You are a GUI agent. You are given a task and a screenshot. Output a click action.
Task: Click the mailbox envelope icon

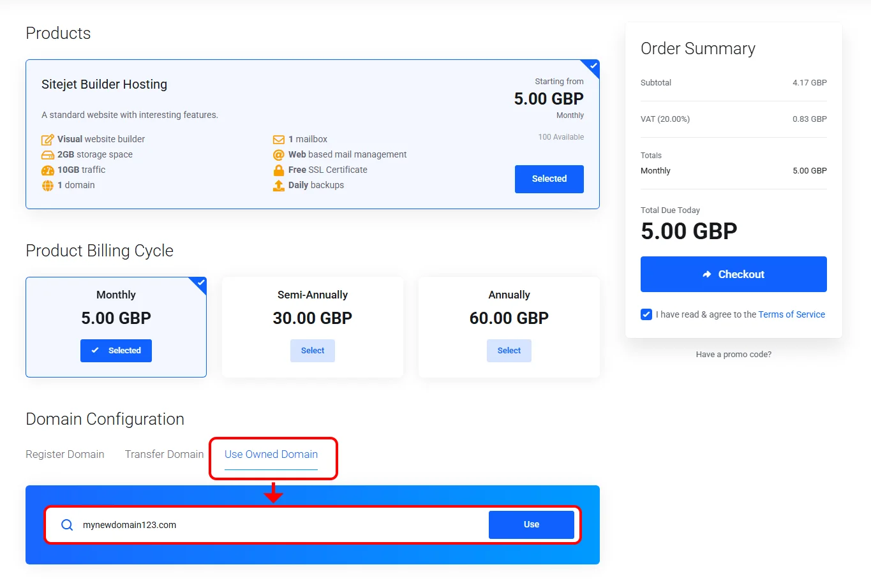click(x=278, y=140)
